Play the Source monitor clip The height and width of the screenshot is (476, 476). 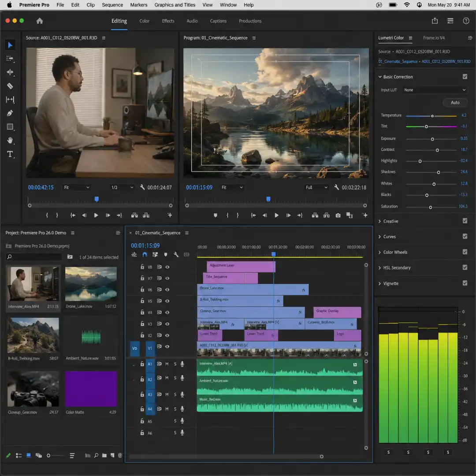click(96, 215)
